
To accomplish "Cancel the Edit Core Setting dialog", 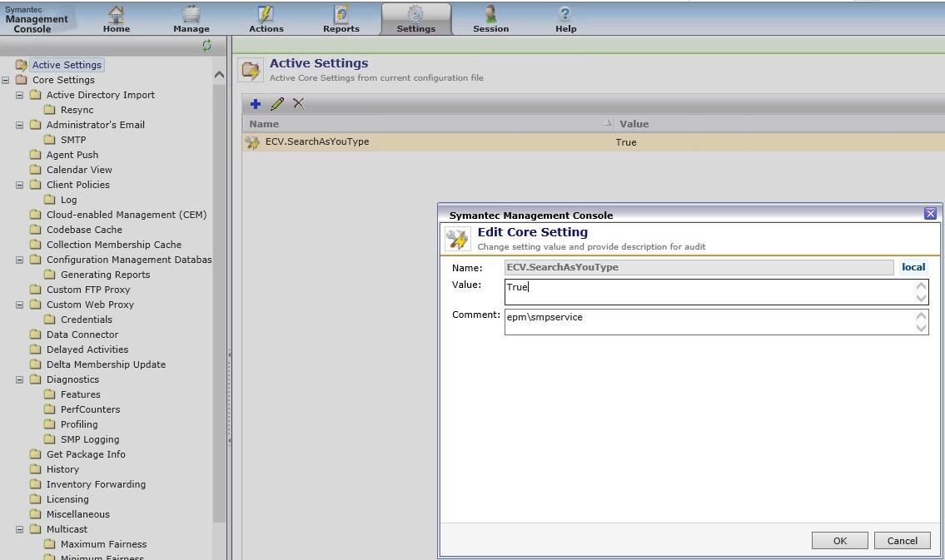I will coord(902,541).
